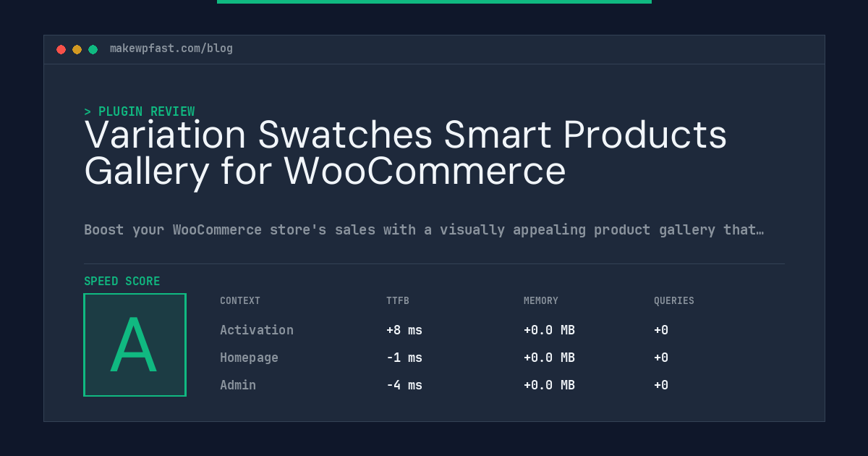
Task: Click the Activation memory value +0.0 MB
Action: [549, 330]
